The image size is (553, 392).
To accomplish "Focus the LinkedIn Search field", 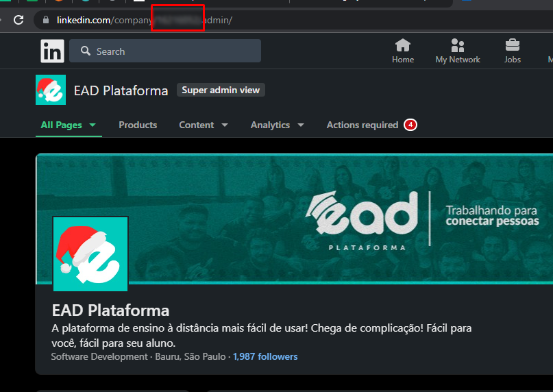I will (165, 51).
